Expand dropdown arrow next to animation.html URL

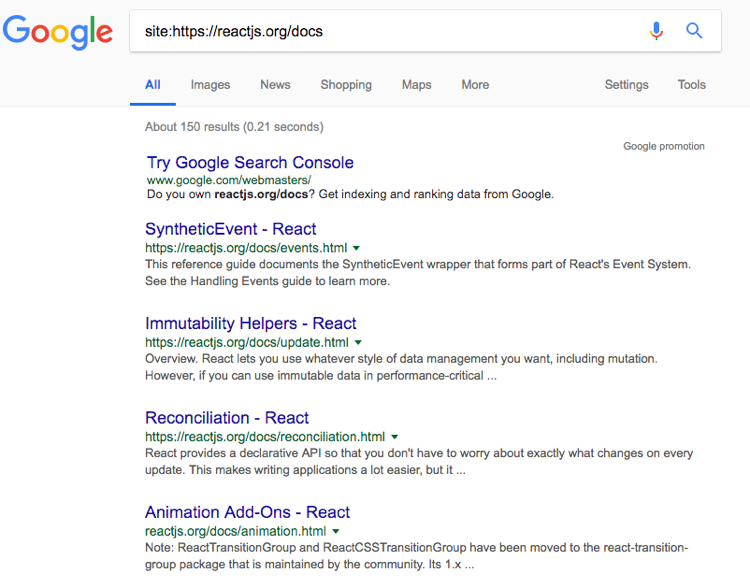(x=336, y=531)
